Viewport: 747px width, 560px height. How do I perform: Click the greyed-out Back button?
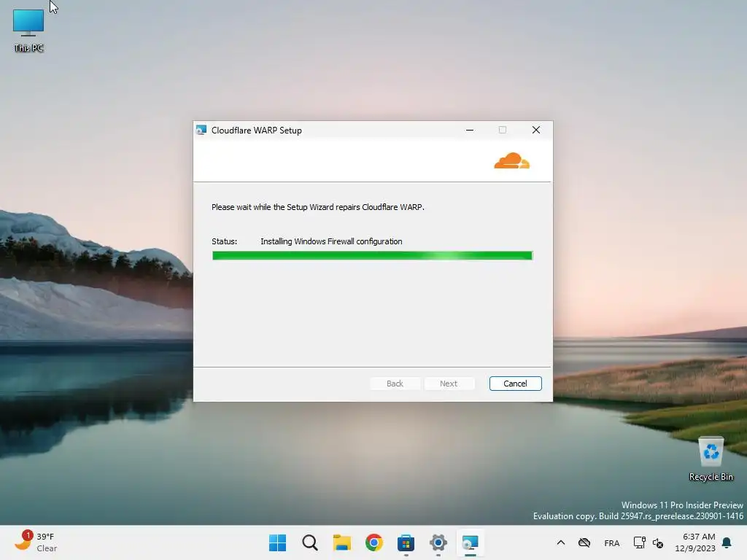[x=395, y=384]
